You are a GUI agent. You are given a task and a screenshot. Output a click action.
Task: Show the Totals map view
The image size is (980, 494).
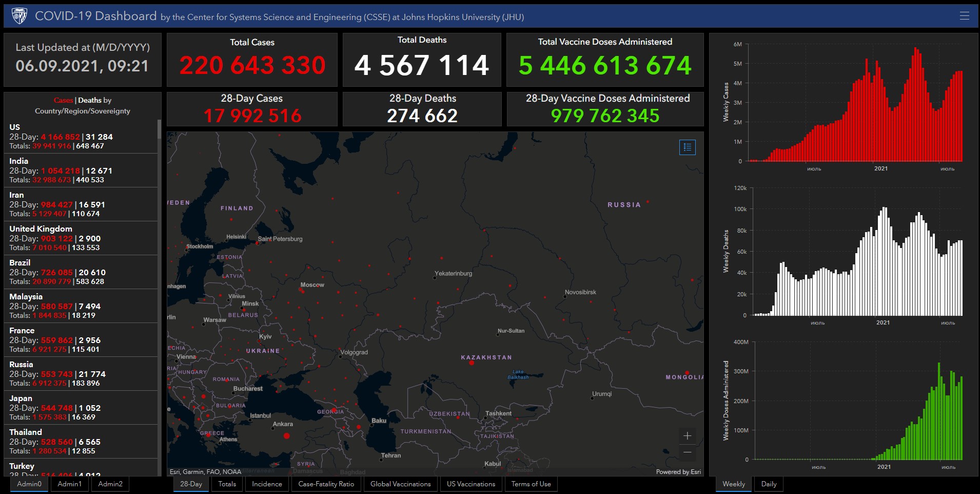coord(227,484)
